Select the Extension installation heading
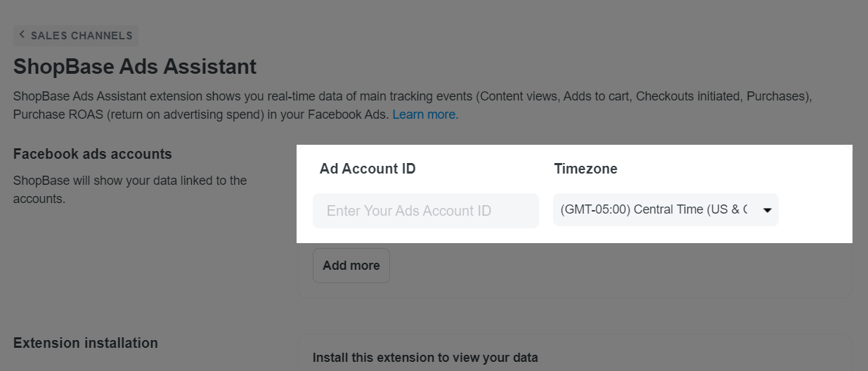Viewport: 868px width, 371px height. point(86,343)
